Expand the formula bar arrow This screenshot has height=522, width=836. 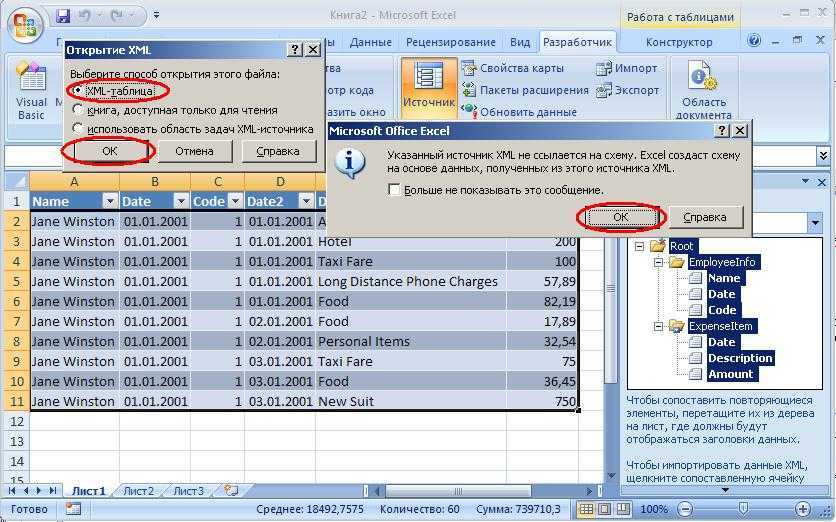[x=823, y=156]
